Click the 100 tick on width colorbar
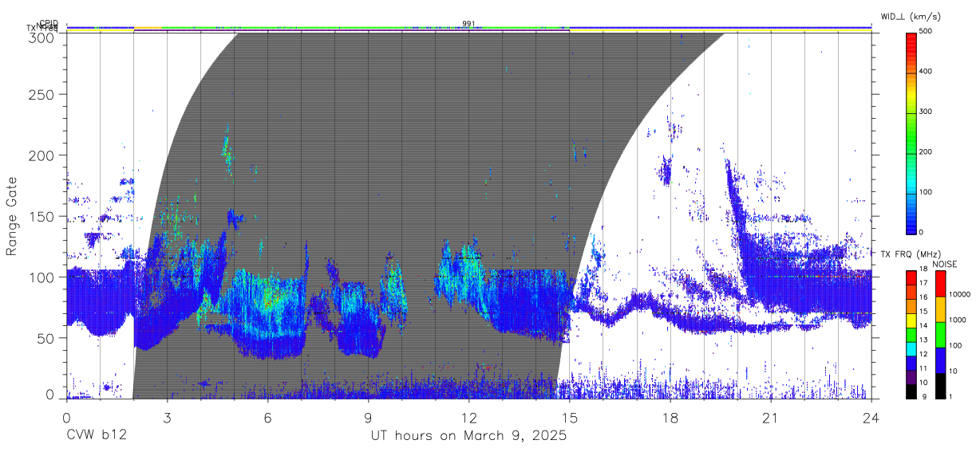This screenshot has width=980, height=452. [x=926, y=192]
